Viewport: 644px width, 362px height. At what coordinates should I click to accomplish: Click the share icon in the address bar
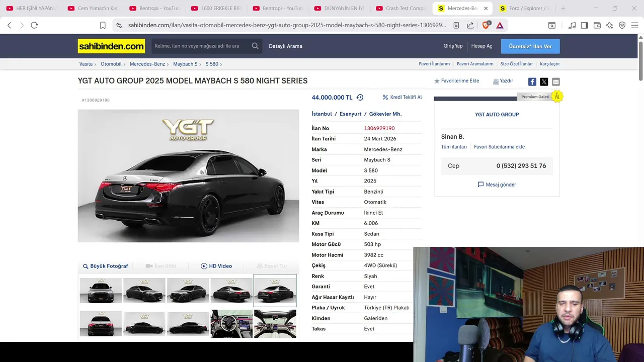[x=470, y=25]
